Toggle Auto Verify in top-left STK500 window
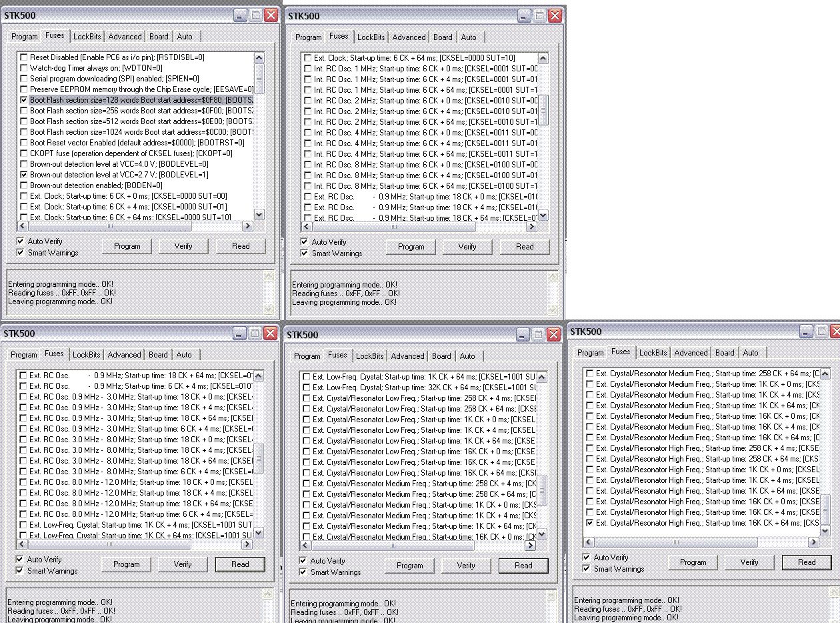The height and width of the screenshot is (623, 840). pos(21,241)
